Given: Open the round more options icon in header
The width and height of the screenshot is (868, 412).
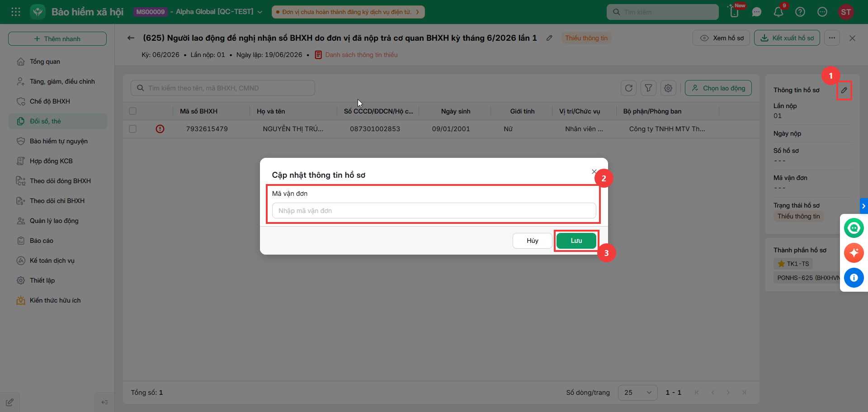Looking at the screenshot, I should (822, 12).
